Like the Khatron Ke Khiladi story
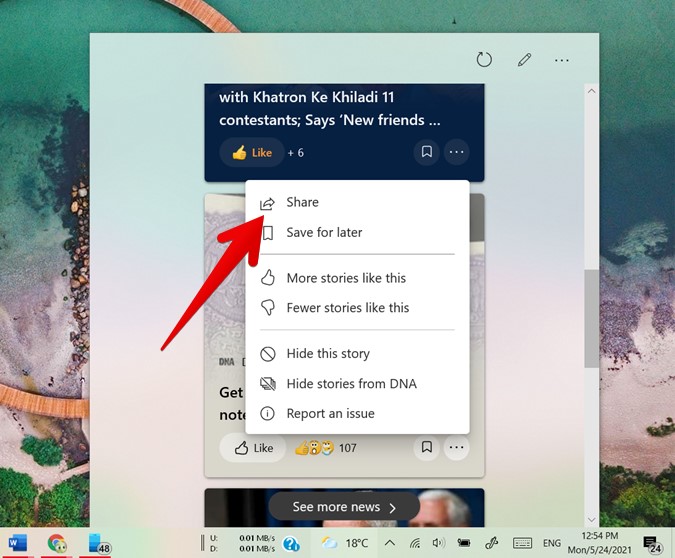This screenshot has width=675, height=558. pos(251,153)
